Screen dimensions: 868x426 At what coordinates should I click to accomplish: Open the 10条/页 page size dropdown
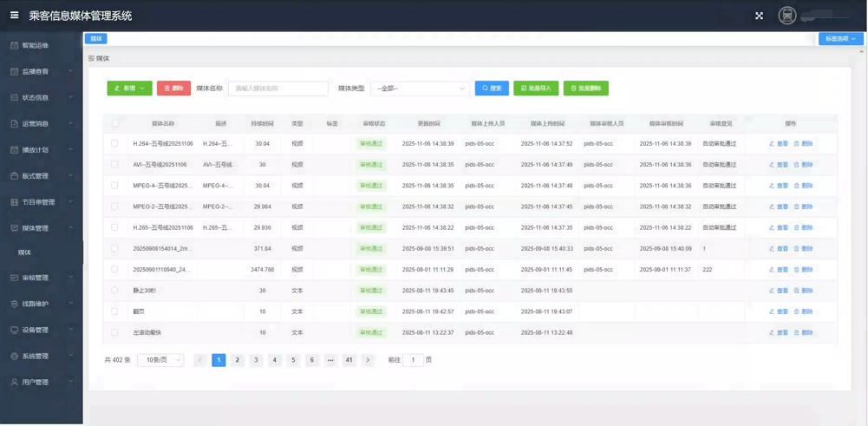(x=160, y=360)
